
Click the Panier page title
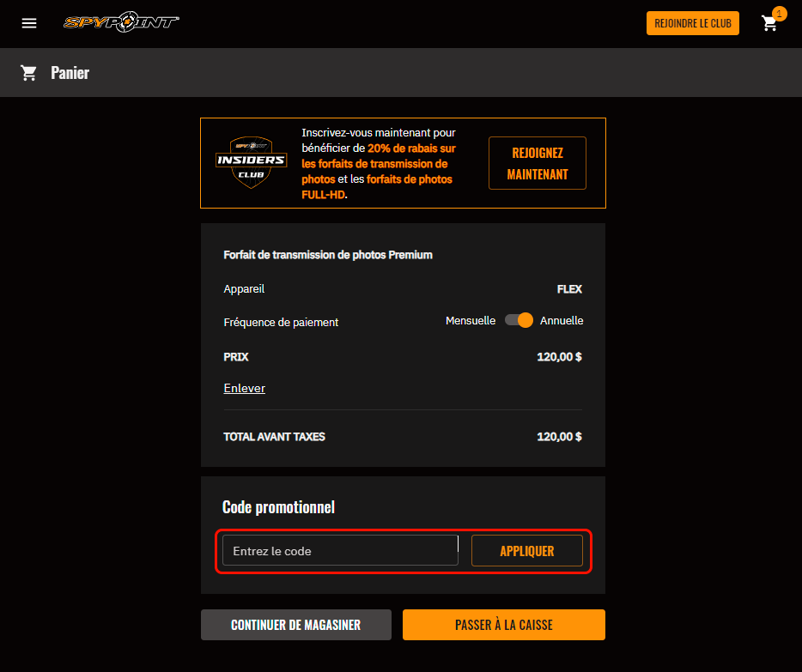(70, 73)
